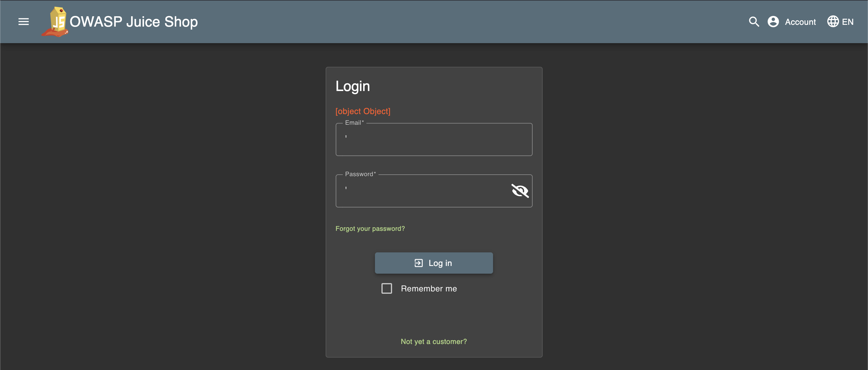This screenshot has width=868, height=370.
Task: Open search with the magnifier icon
Action: coord(754,22)
